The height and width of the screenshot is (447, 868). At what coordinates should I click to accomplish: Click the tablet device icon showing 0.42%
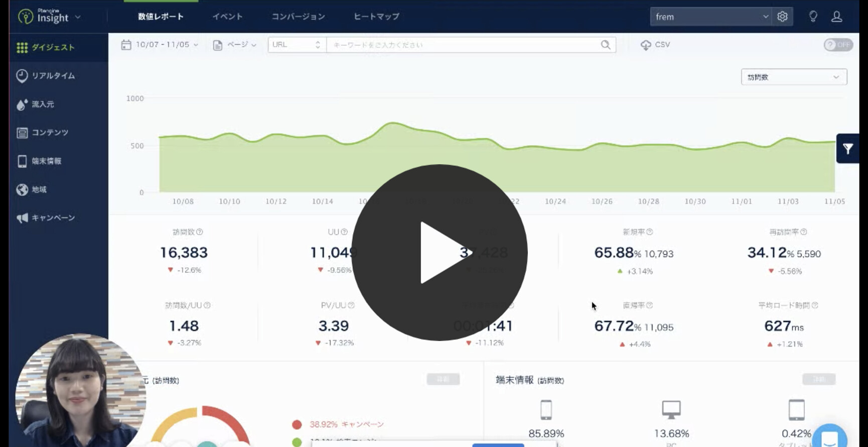point(797,410)
